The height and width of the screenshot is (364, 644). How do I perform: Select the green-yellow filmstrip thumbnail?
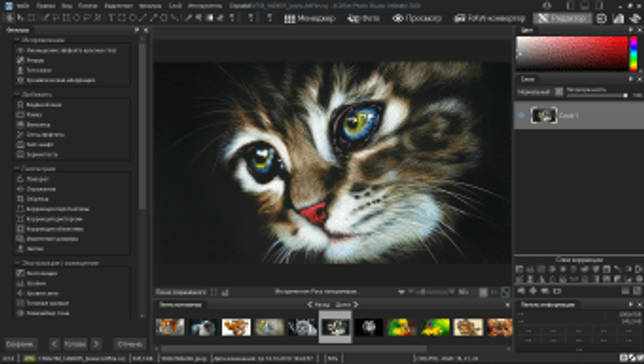(x=435, y=327)
